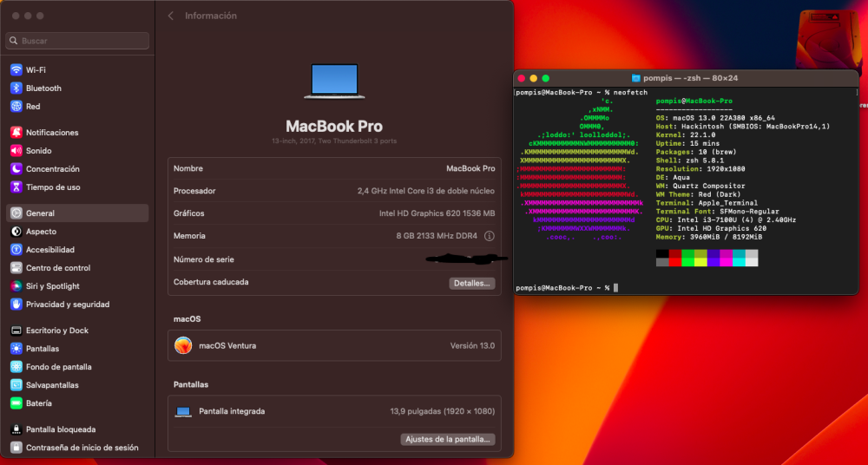This screenshot has height=465, width=868.
Task: Click the Notificaciones bell icon
Action: pyautogui.click(x=16, y=133)
